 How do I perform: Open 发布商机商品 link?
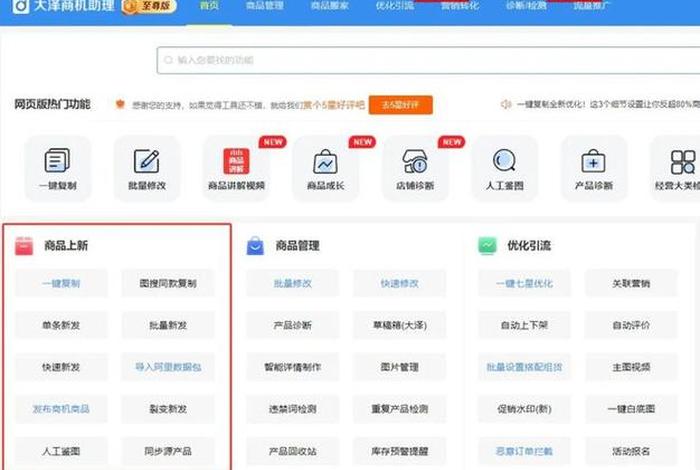[61, 409]
